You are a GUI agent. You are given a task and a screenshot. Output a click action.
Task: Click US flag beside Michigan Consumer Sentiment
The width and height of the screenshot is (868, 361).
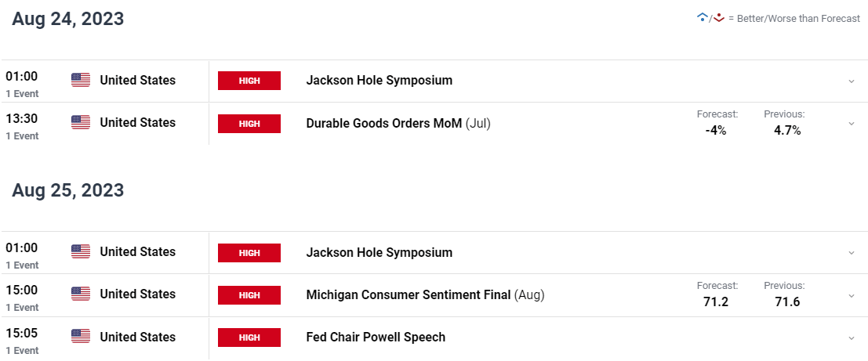(x=81, y=294)
